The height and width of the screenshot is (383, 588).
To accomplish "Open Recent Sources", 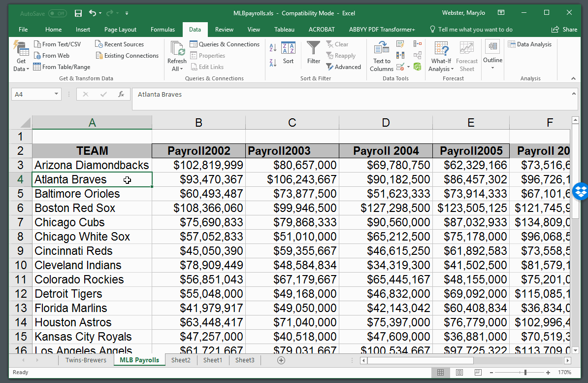I will pos(119,44).
